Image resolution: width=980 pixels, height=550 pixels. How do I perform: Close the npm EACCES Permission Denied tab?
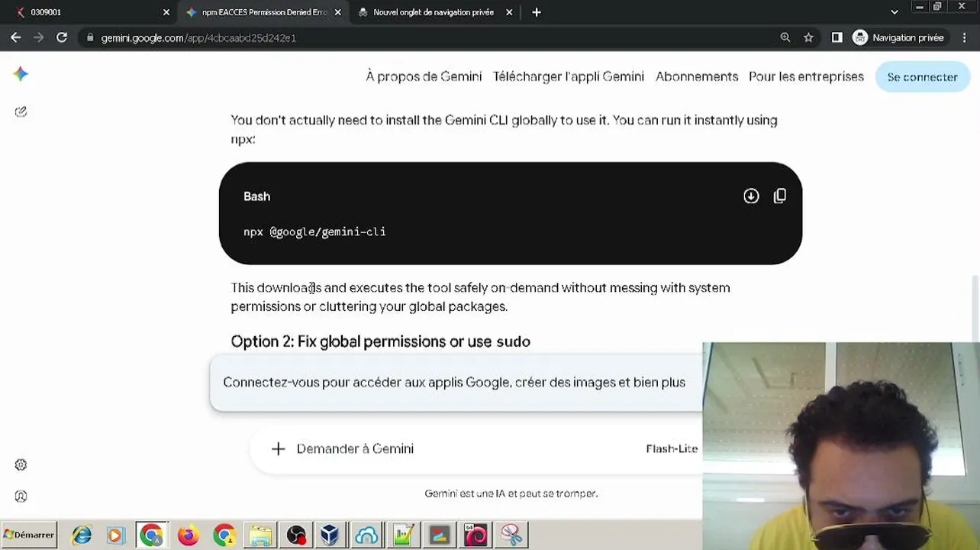point(338,12)
